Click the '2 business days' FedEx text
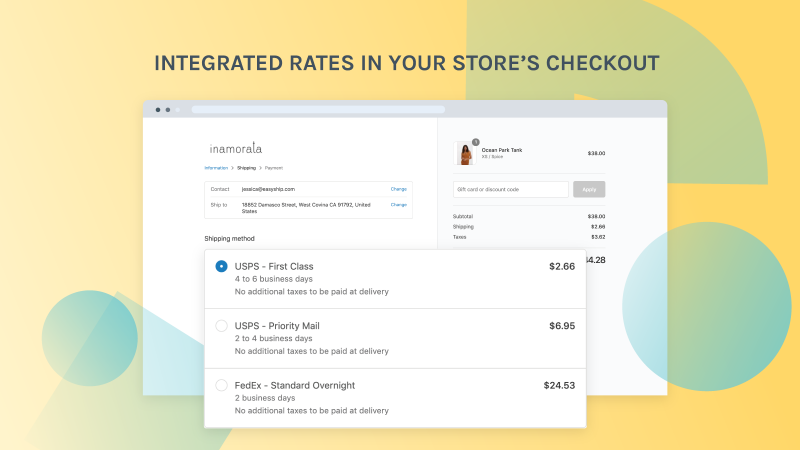Image resolution: width=800 pixels, height=450 pixels. pyautogui.click(x=265, y=398)
